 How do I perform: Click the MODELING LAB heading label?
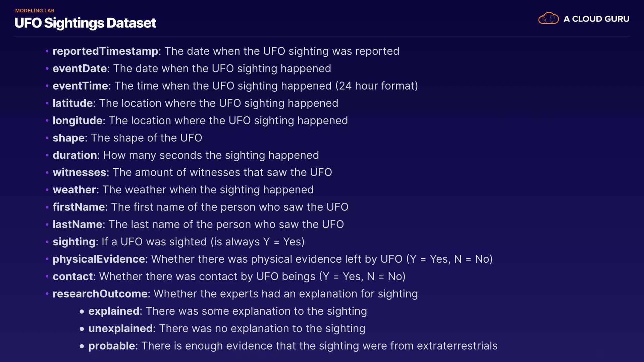(x=35, y=11)
